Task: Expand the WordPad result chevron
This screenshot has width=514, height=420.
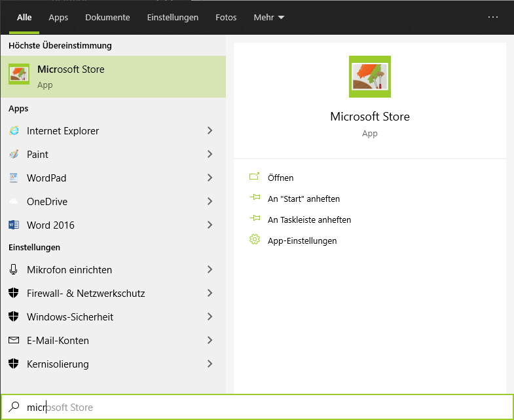Action: (210, 178)
